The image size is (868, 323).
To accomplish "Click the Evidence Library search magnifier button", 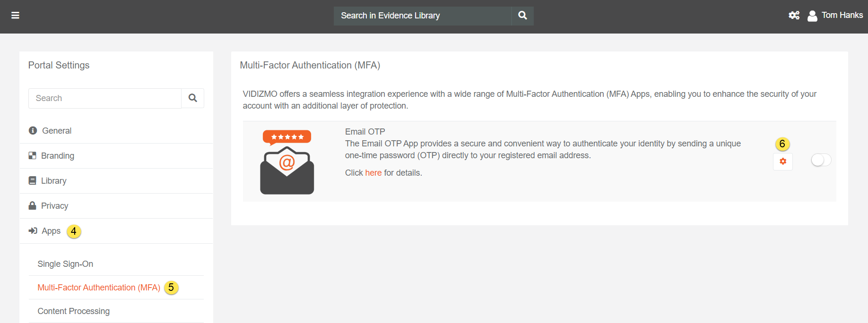I will coord(522,16).
